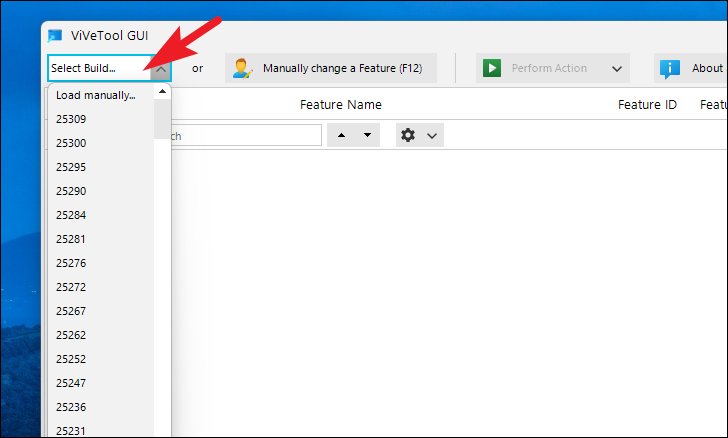This screenshot has width=728, height=438.
Task: Expand the Perform Action dropdown arrow
Action: click(x=617, y=69)
